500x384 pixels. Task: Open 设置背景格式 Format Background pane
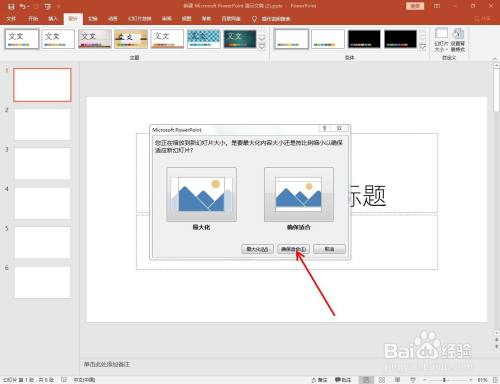pos(458,40)
